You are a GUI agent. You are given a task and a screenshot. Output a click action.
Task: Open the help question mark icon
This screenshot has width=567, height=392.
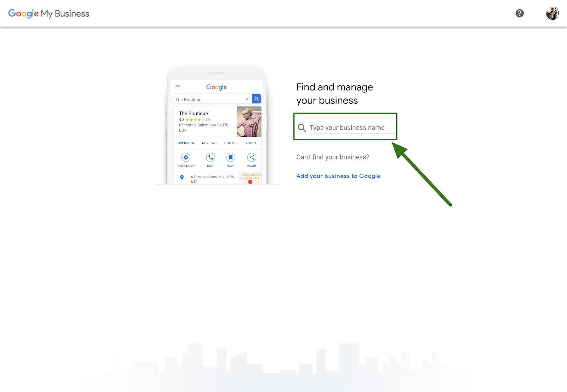(x=520, y=13)
